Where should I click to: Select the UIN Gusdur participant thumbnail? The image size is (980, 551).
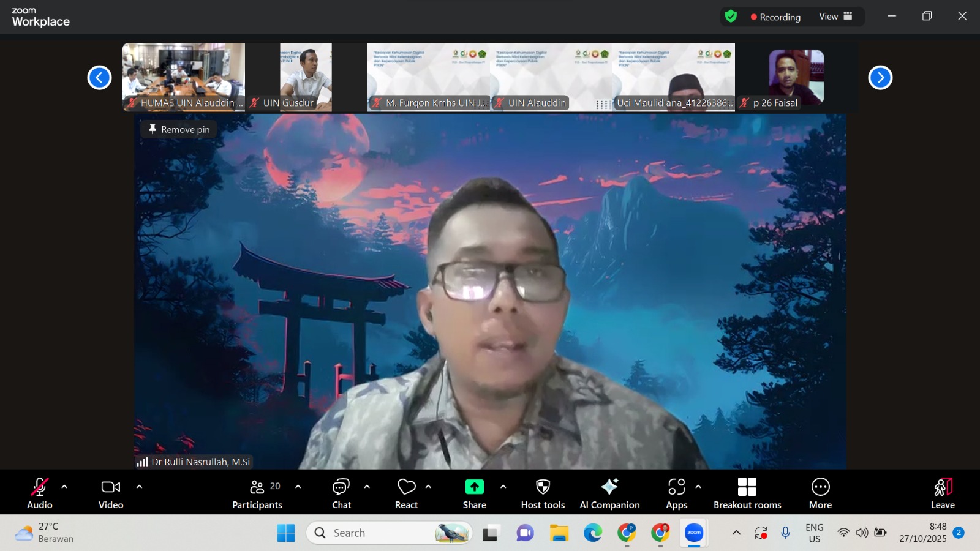point(306,77)
